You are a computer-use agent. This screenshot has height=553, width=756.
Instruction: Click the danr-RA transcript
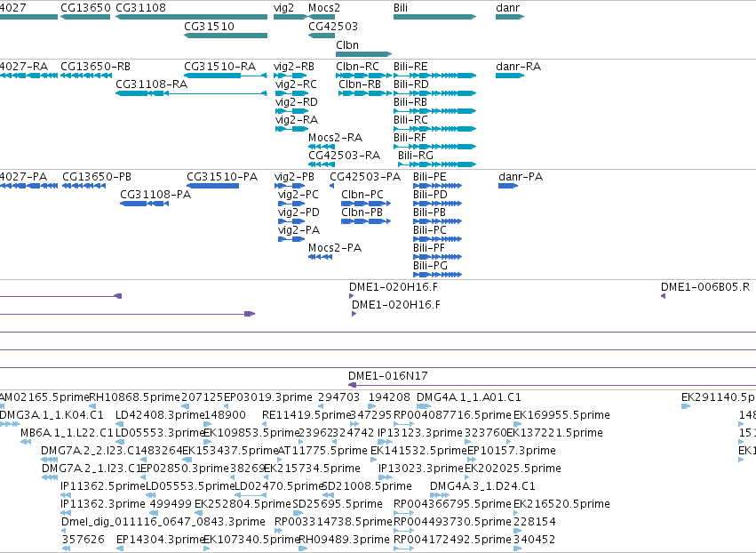point(510,76)
